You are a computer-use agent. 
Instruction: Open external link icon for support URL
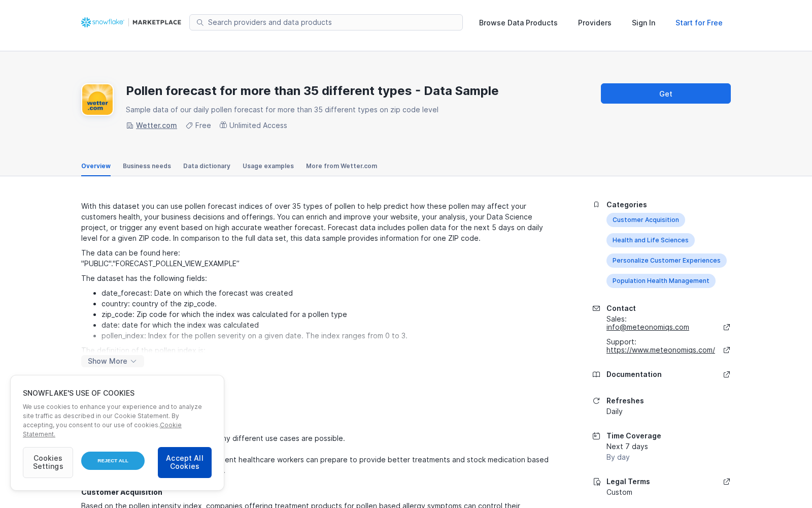pos(727,350)
